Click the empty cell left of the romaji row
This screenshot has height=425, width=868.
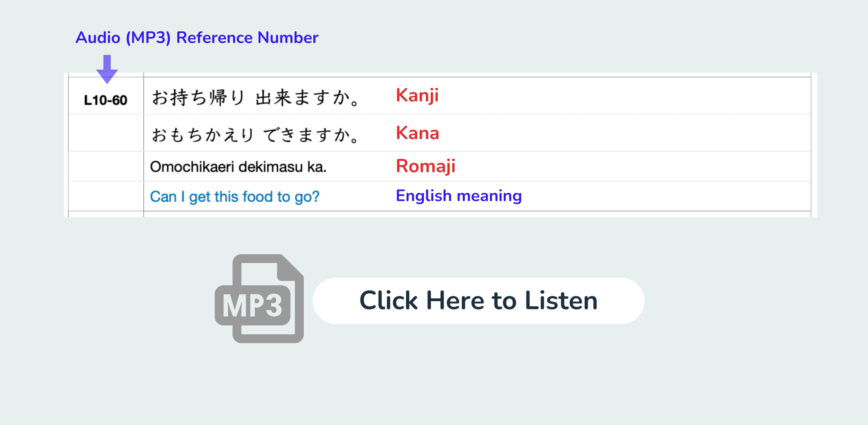[x=106, y=166]
